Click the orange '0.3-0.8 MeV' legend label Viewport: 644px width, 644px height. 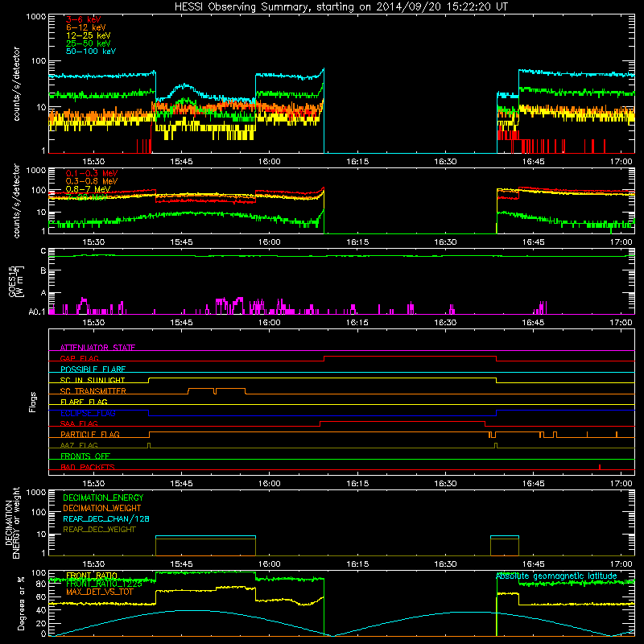[92, 181]
